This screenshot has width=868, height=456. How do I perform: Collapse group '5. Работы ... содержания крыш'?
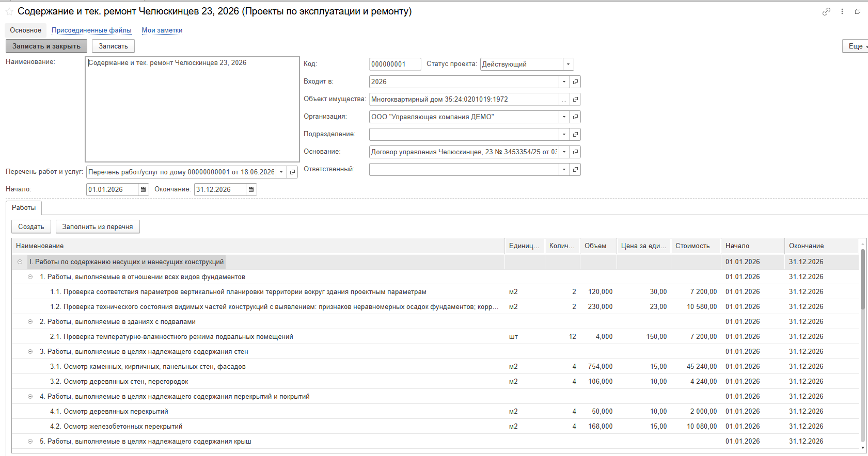30,442
